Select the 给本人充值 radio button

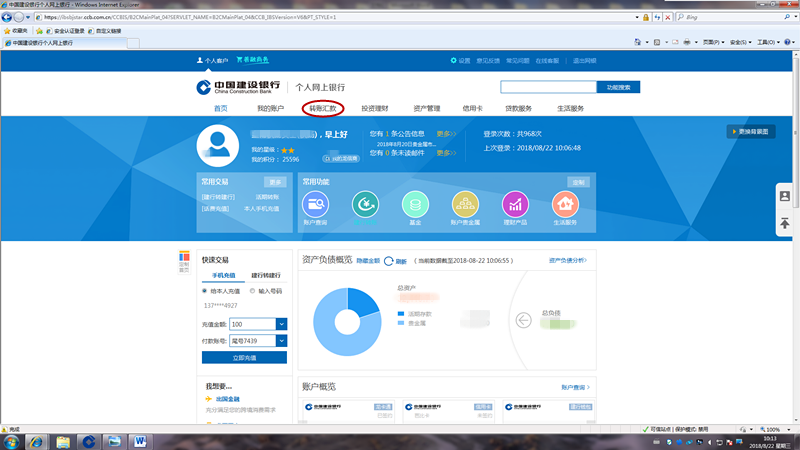(x=206, y=291)
